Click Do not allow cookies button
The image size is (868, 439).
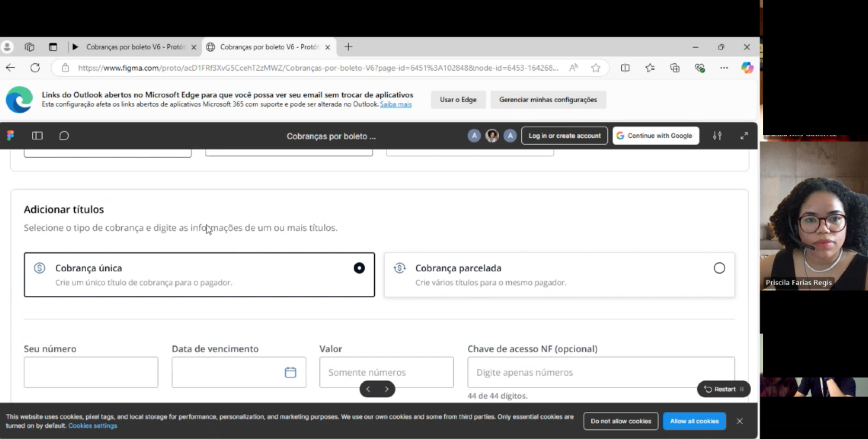[x=620, y=421]
